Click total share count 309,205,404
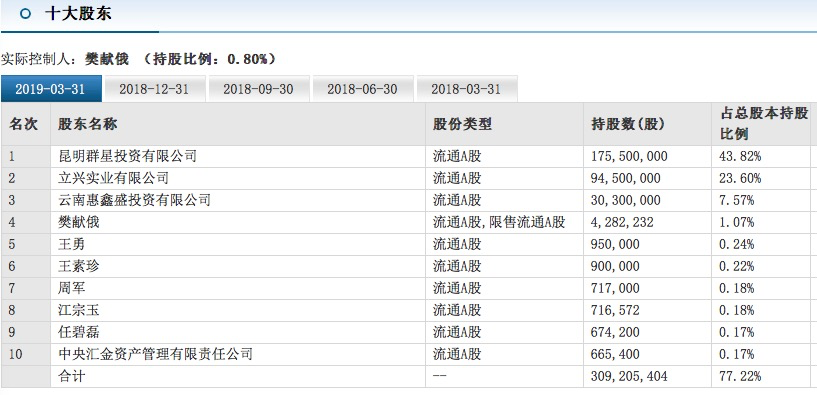Viewport: 817px width, 395px height. [x=629, y=376]
